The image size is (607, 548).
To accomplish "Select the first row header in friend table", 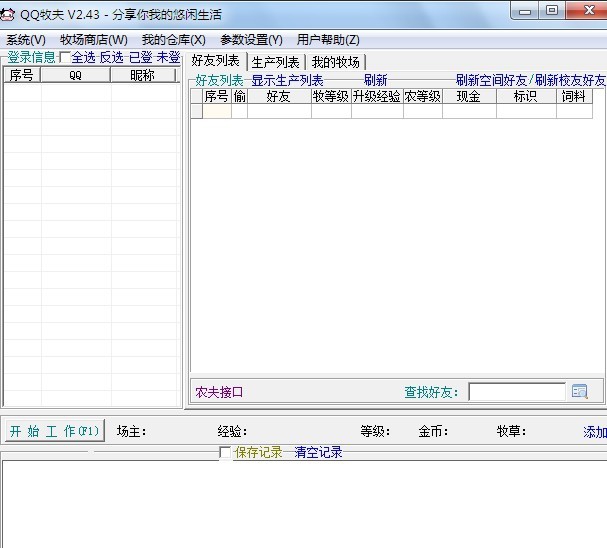I will pos(197,111).
